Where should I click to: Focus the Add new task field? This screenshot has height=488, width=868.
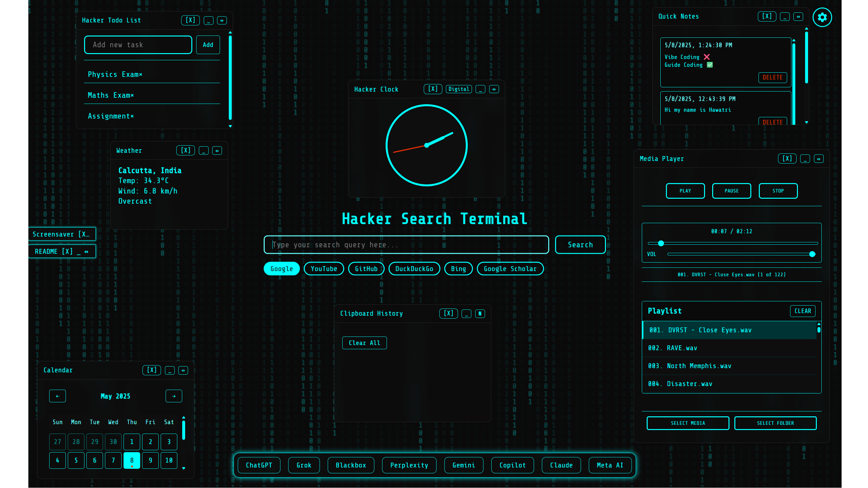(138, 45)
